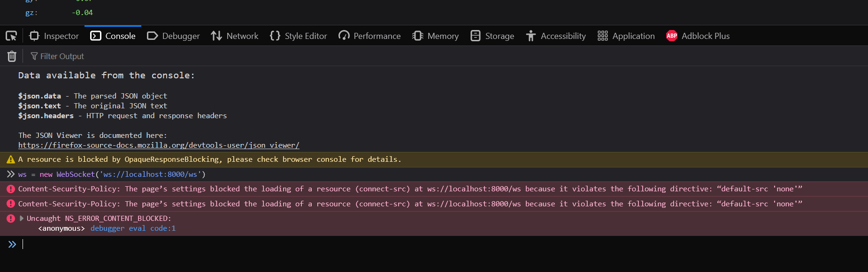Open the Memory tab
Viewport: 868px width, 272px height.
coord(435,36)
